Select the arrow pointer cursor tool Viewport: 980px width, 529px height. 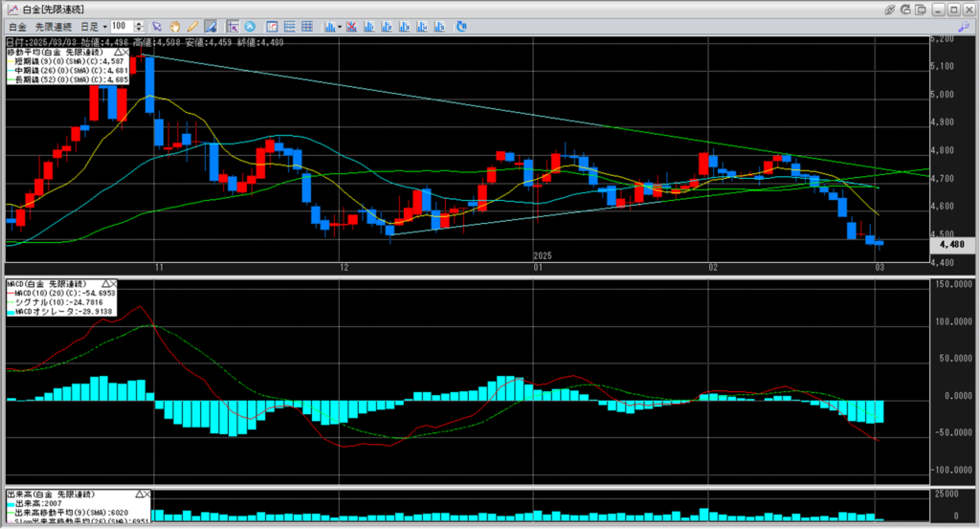(x=157, y=26)
